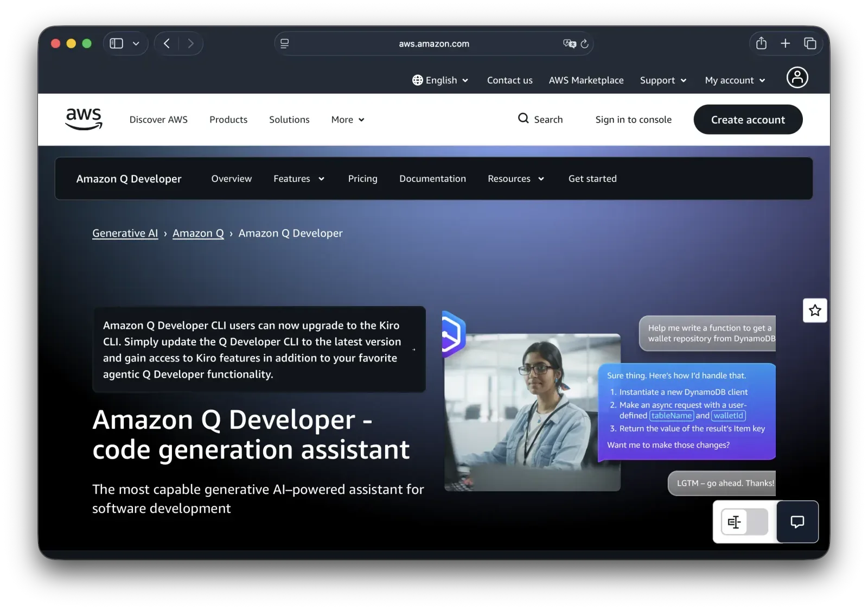Click Get started in product nav

pos(592,179)
